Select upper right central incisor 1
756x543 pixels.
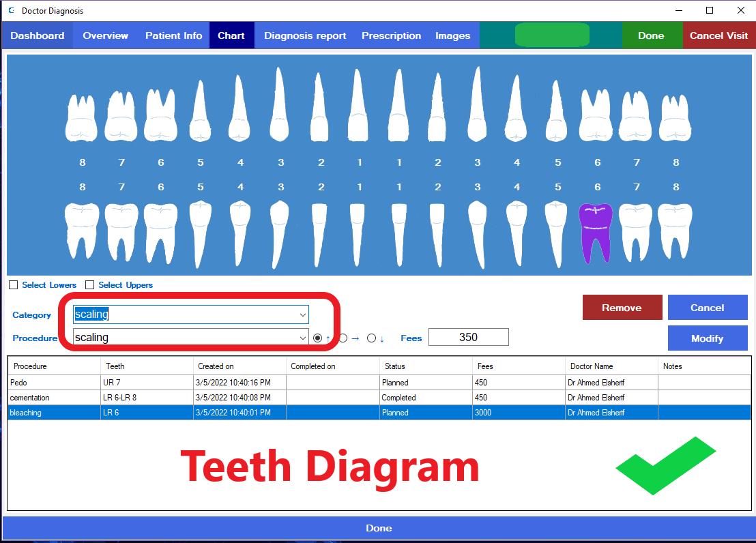coord(358,105)
